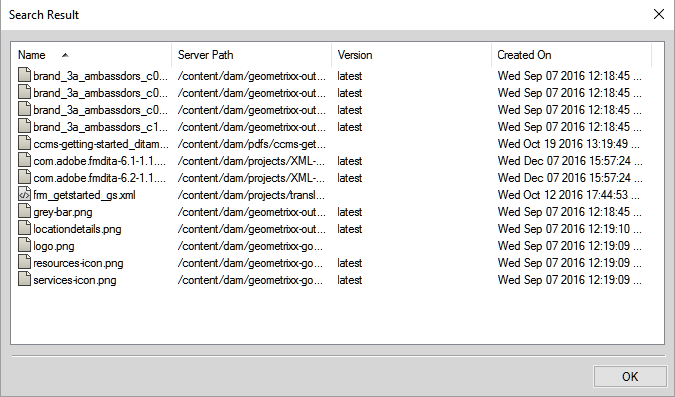The height and width of the screenshot is (397, 675).
Task: Click file icon beside resources-icon.png
Action: tap(25, 263)
